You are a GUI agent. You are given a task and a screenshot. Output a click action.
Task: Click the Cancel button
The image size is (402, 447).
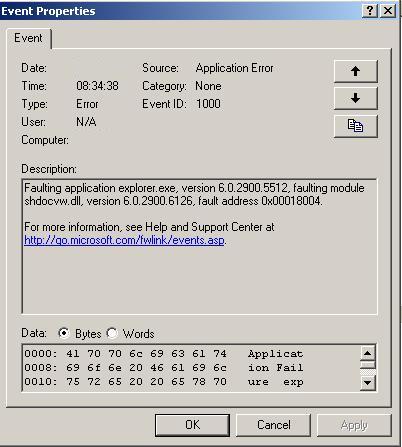tap(273, 425)
